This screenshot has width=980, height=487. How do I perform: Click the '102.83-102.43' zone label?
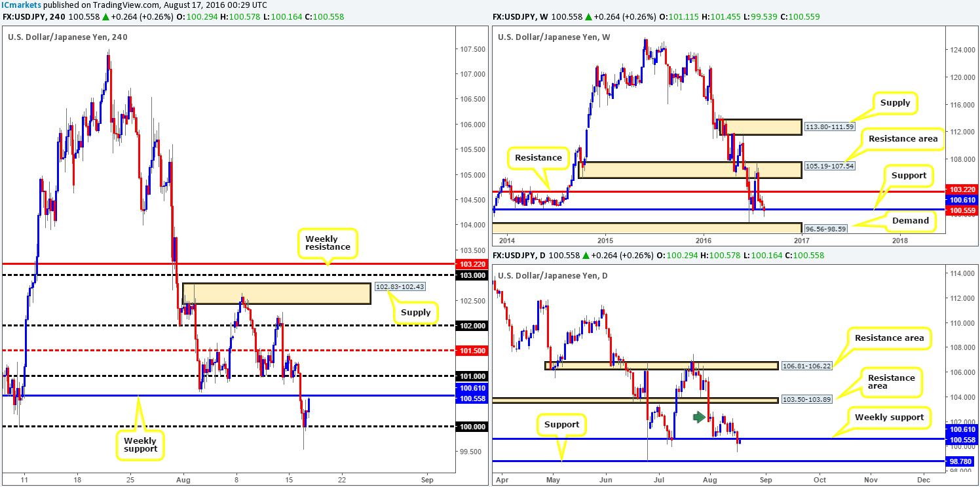tap(400, 286)
